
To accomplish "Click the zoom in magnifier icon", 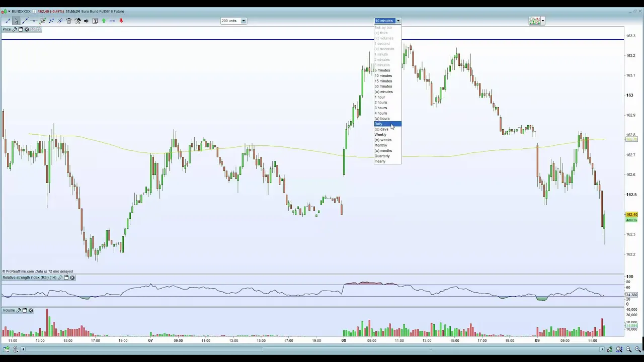I will tap(638, 349).
